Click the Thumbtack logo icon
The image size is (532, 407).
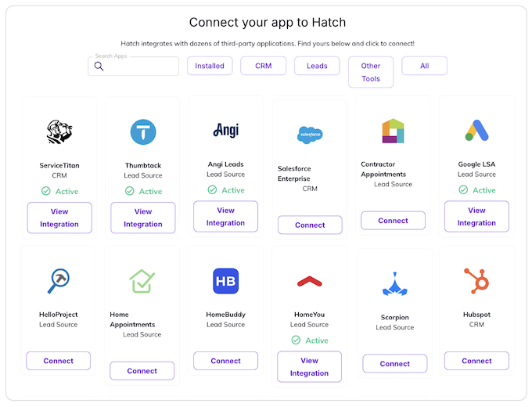pos(143,132)
